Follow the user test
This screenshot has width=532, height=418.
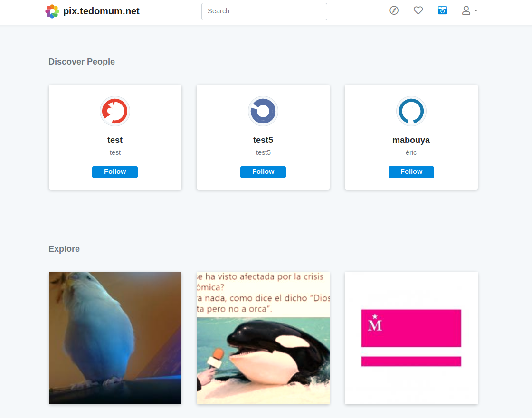[x=115, y=172]
